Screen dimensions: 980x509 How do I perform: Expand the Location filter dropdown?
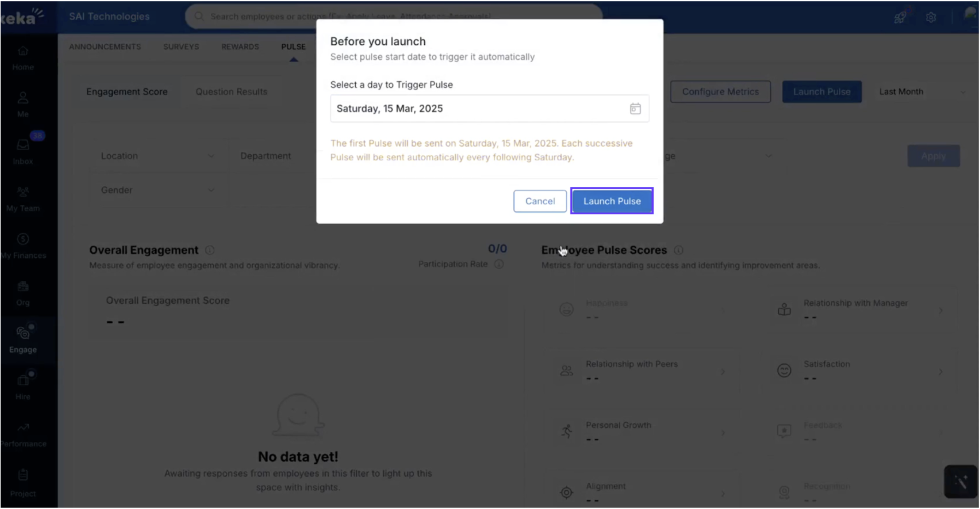click(x=157, y=156)
